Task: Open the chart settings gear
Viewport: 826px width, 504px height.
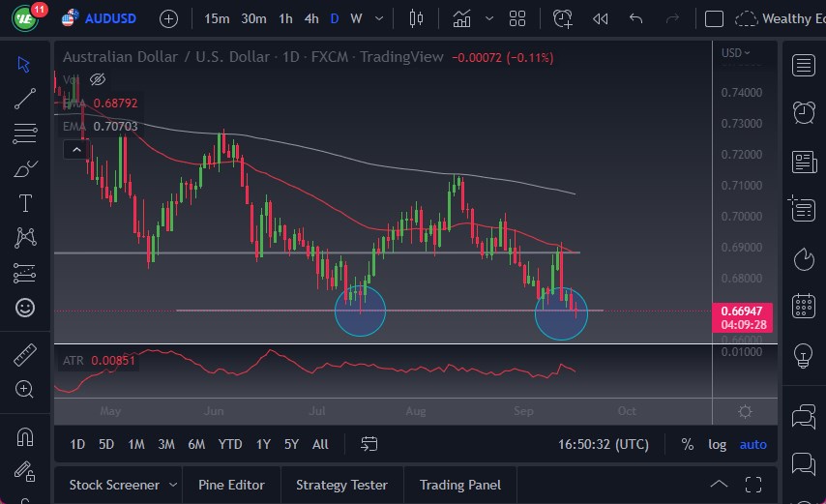Action: click(745, 411)
